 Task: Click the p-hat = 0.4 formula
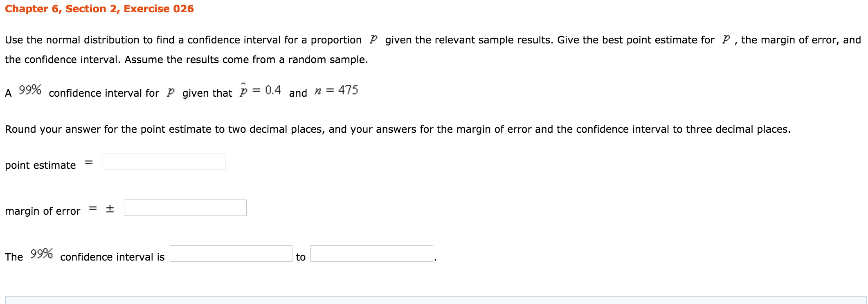click(260, 90)
